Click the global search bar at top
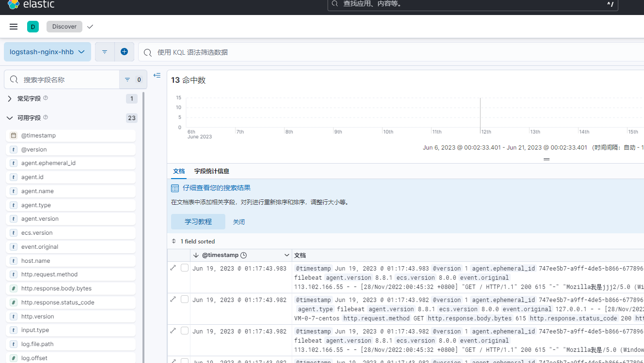The image size is (644, 363). coord(473,4)
